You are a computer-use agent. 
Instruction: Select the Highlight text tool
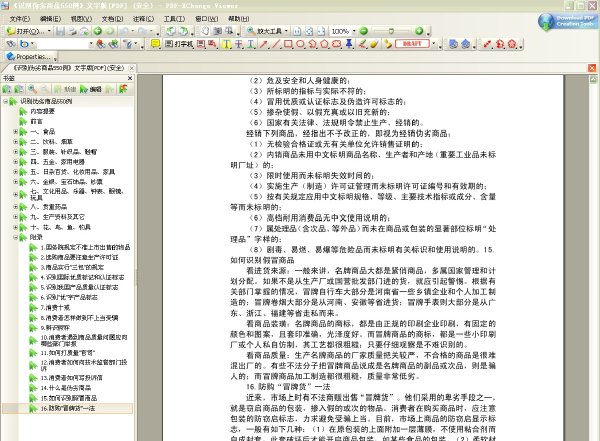click(x=227, y=44)
